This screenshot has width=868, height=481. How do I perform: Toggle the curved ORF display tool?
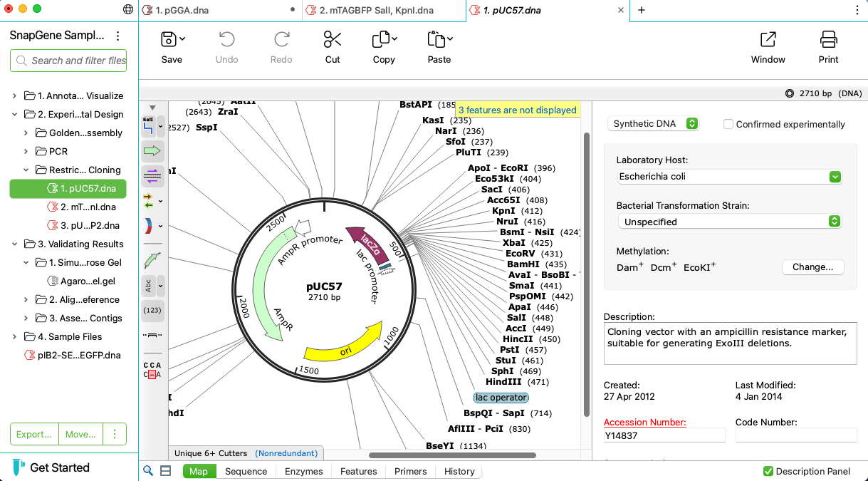pyautogui.click(x=152, y=225)
